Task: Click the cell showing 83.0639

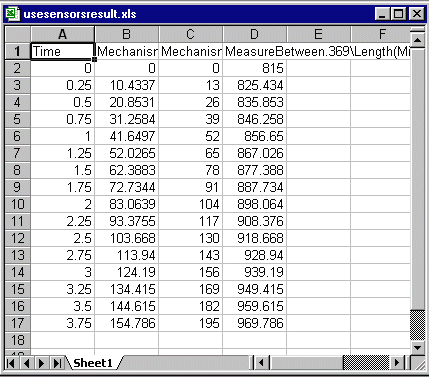Action: [127, 204]
